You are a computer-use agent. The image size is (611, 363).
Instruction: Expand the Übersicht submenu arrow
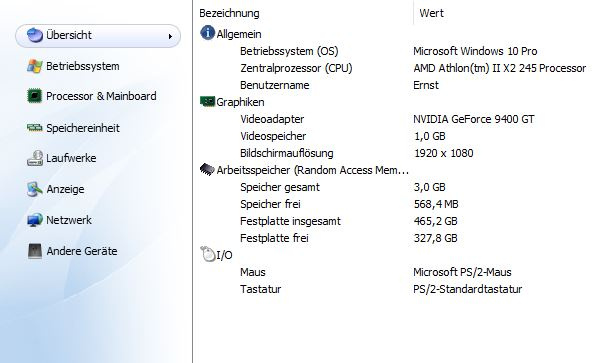click(x=170, y=36)
